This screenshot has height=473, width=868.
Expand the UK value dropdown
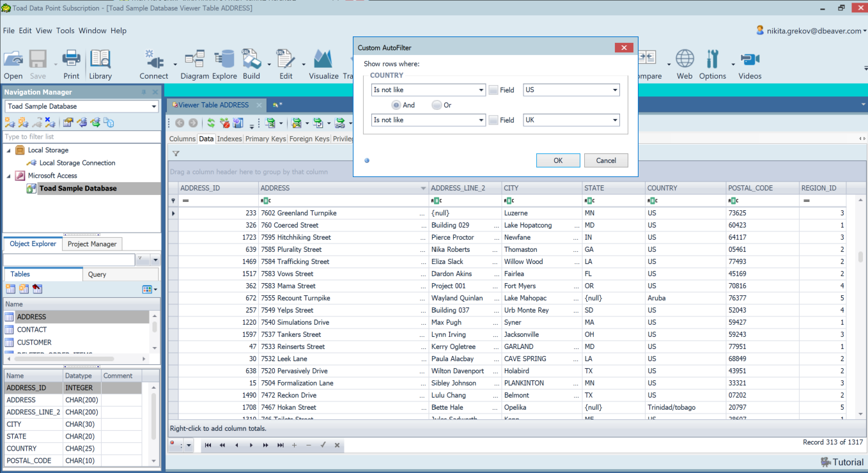[614, 120]
